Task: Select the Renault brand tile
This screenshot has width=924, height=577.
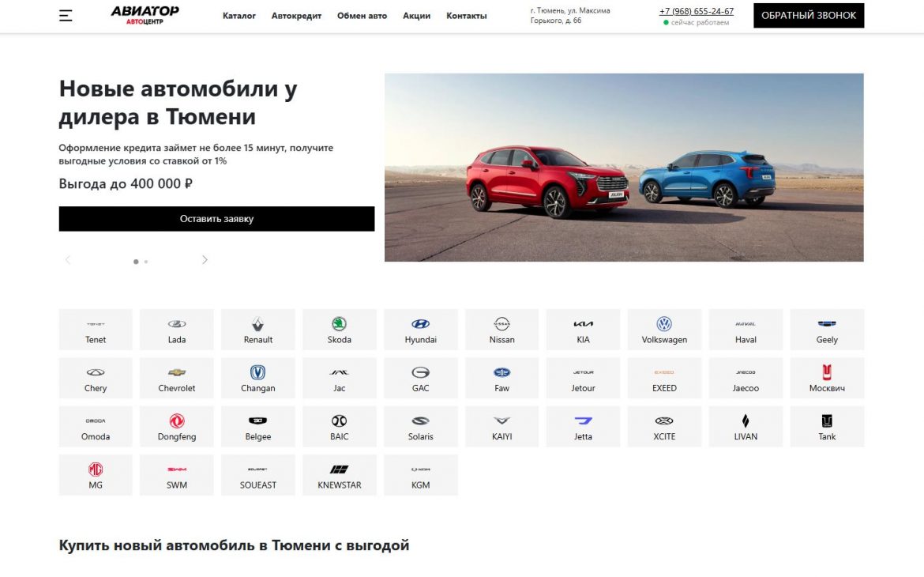Action: pyautogui.click(x=258, y=330)
